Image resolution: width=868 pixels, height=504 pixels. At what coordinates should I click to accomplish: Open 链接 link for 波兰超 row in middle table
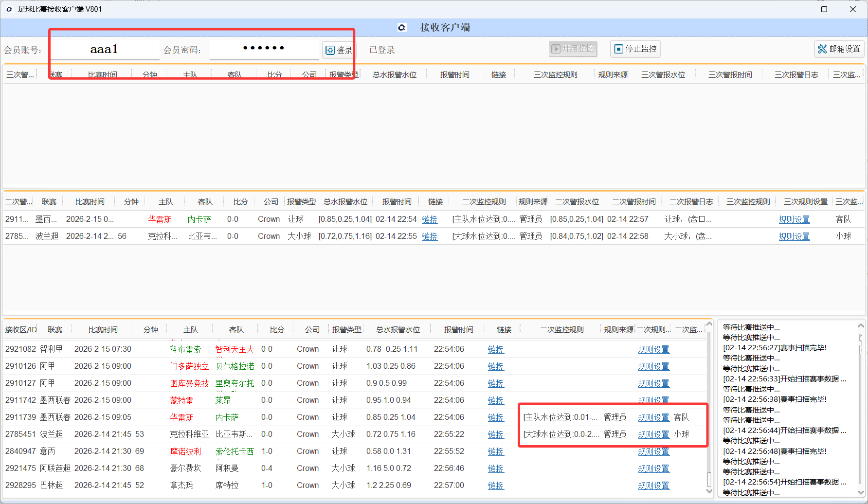pyautogui.click(x=430, y=236)
